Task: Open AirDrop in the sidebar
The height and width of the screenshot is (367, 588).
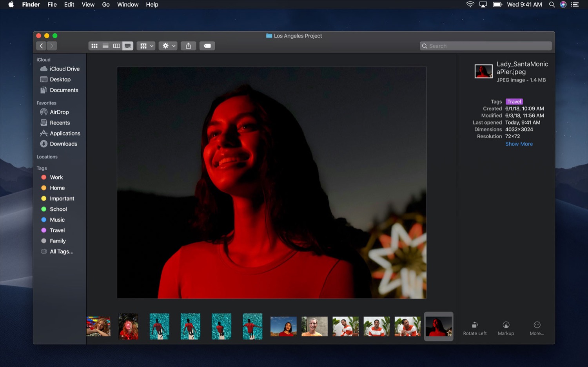Action: [54, 112]
